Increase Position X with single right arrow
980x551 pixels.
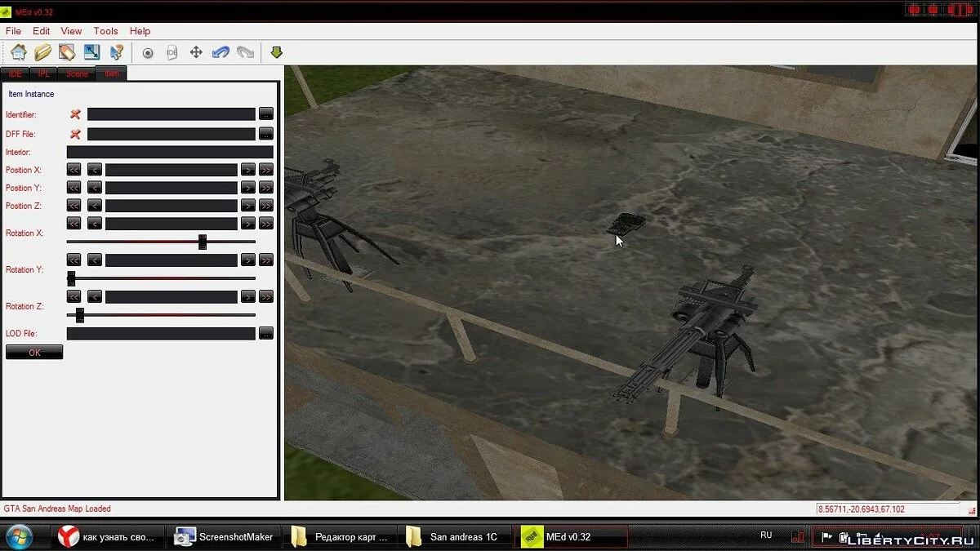(247, 170)
